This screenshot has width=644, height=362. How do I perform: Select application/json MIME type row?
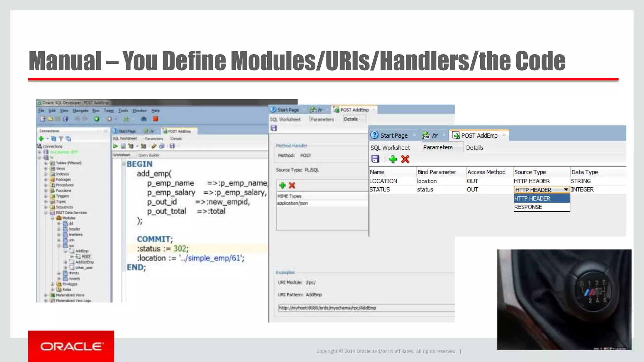pos(322,203)
